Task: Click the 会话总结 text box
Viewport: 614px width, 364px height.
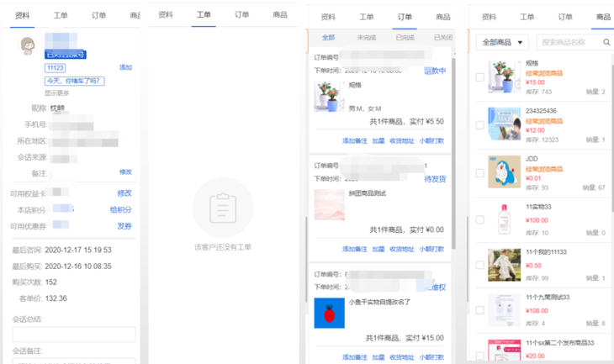Action: (x=74, y=335)
